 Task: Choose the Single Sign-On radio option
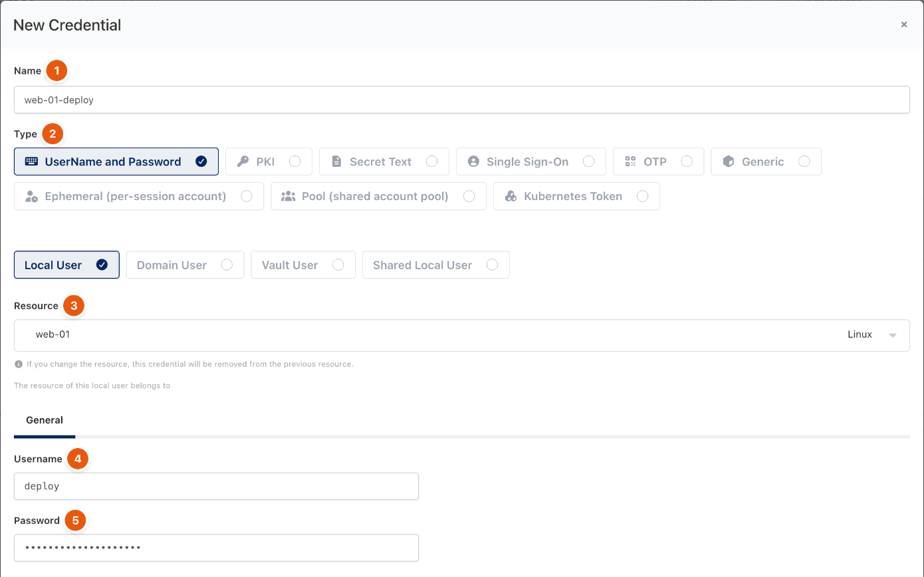pyautogui.click(x=588, y=162)
